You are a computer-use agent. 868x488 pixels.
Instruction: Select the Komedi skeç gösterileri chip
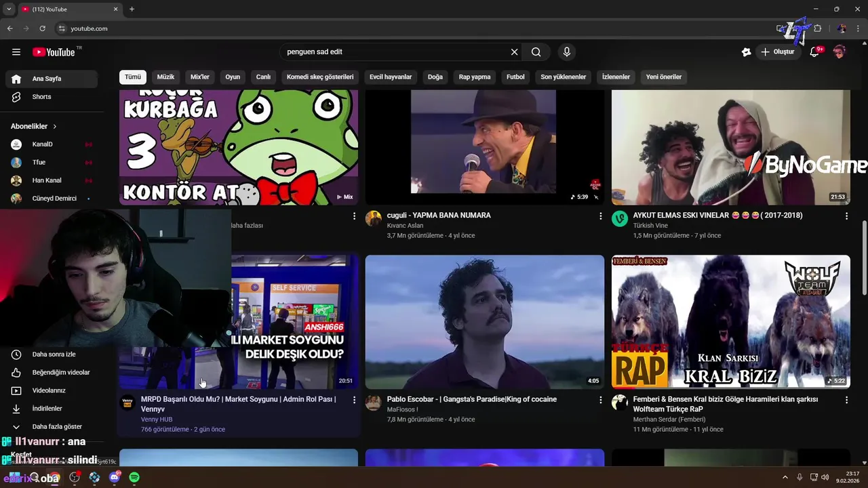point(320,77)
